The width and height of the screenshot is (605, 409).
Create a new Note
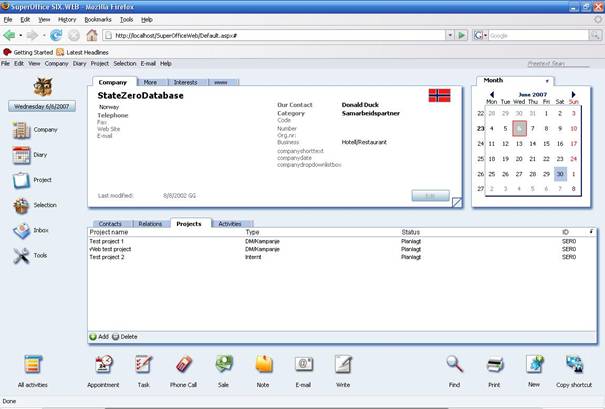point(264,364)
